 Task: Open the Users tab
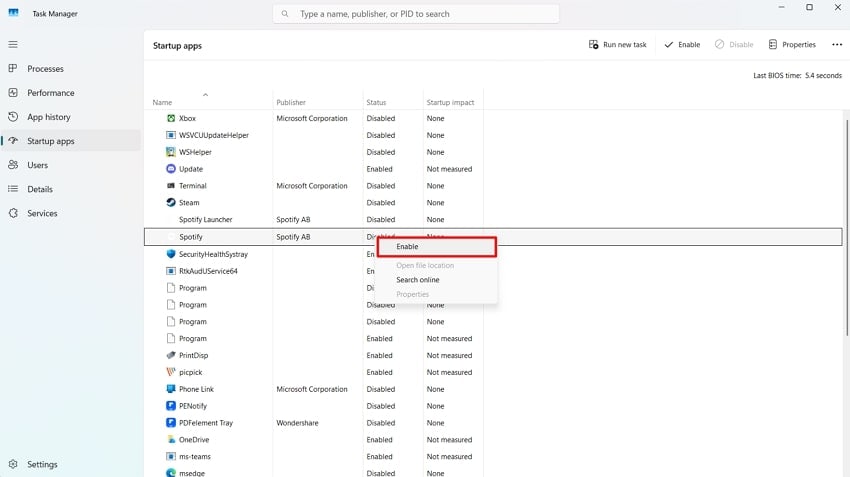[x=71, y=165]
